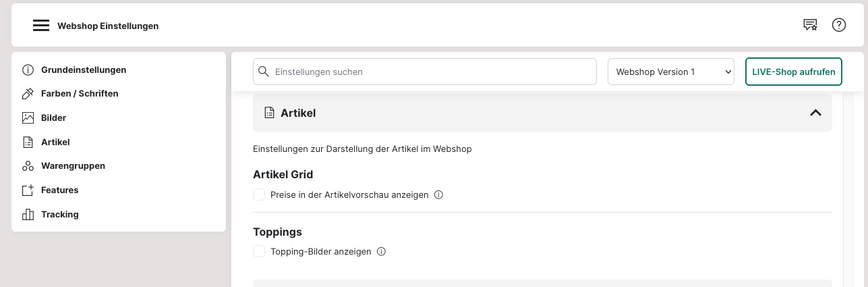Click the Farben / Schriften paint icon

(x=28, y=94)
